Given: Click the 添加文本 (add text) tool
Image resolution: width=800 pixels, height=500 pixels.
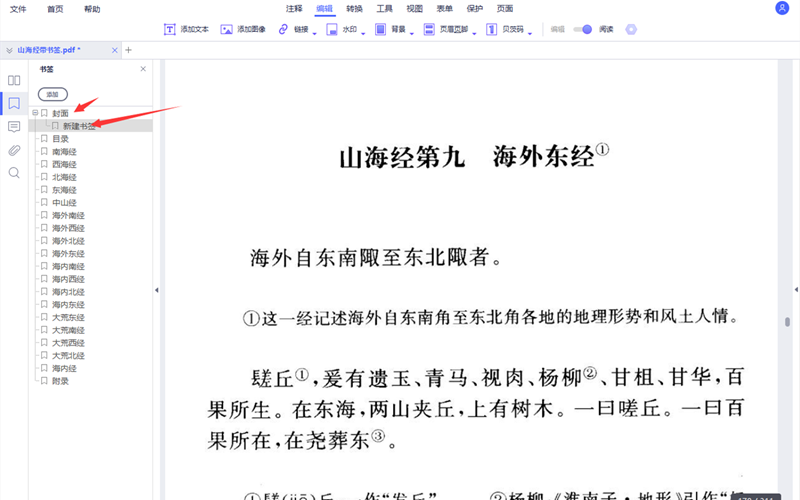Looking at the screenshot, I should point(186,30).
